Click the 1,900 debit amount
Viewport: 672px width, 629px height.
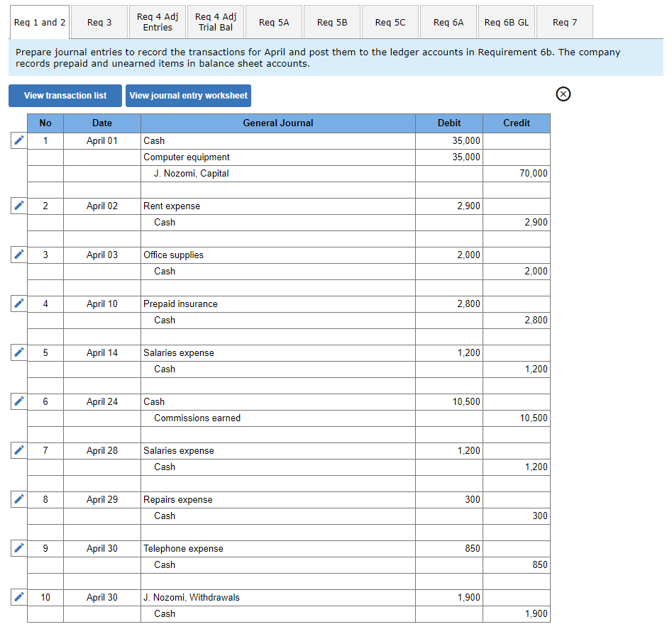tap(449, 597)
